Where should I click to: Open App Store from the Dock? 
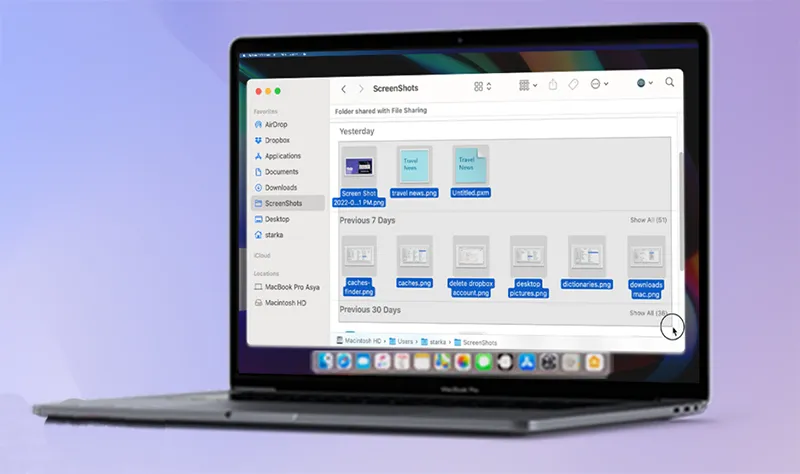click(527, 362)
